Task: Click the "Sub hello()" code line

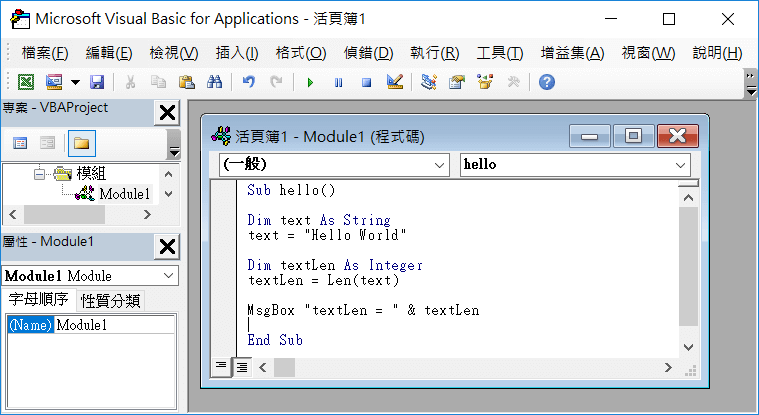Action: (291, 190)
